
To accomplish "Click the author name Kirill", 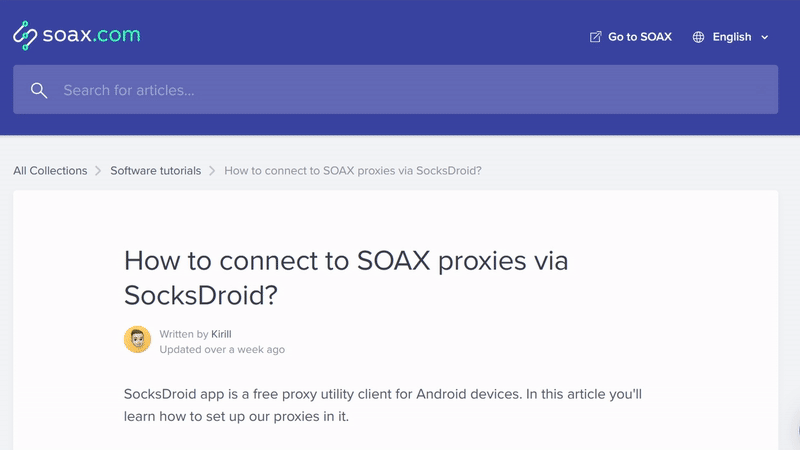I will [x=221, y=334].
